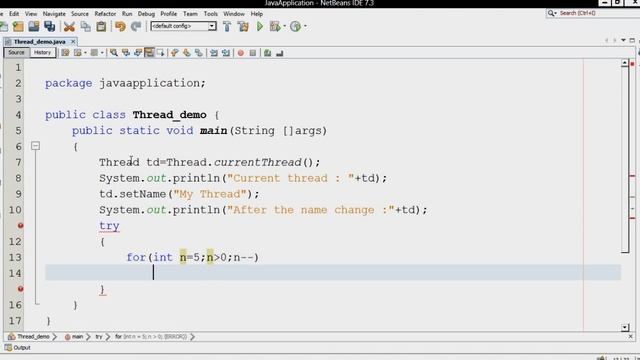Click the Toggle Bookmark icon
The width and height of the screenshot is (640, 360).
click(198, 53)
